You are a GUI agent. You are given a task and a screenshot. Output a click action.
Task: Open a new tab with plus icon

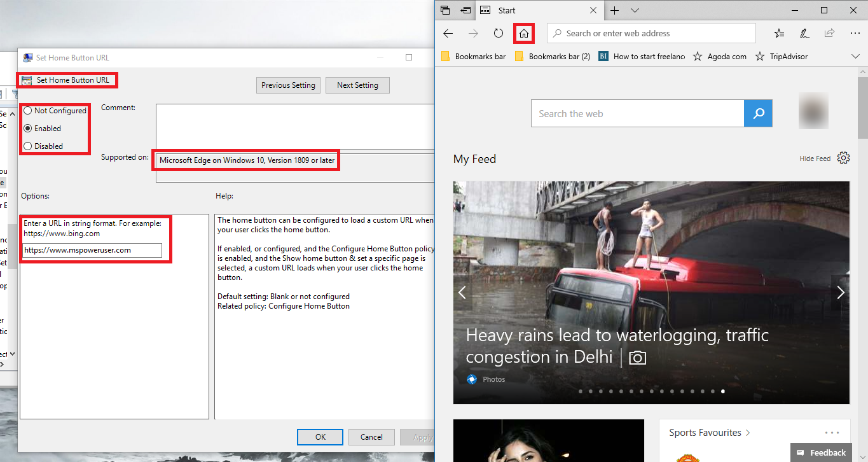(614, 10)
